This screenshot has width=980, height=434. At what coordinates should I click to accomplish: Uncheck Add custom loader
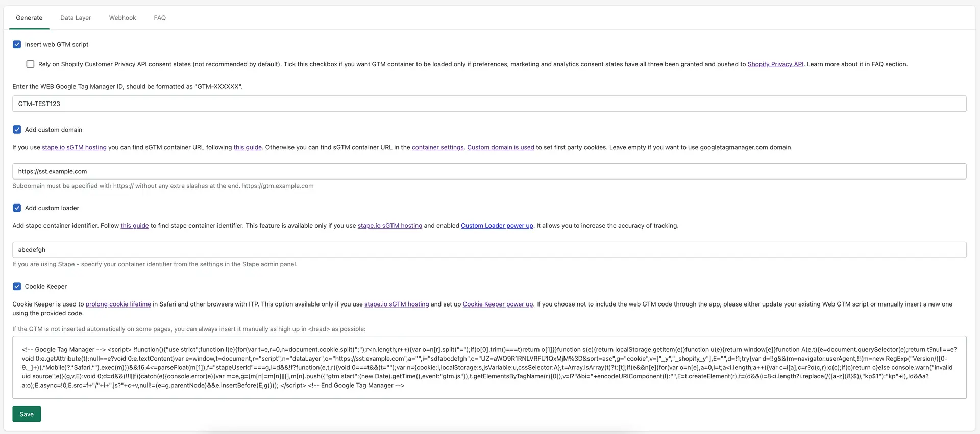click(x=17, y=208)
